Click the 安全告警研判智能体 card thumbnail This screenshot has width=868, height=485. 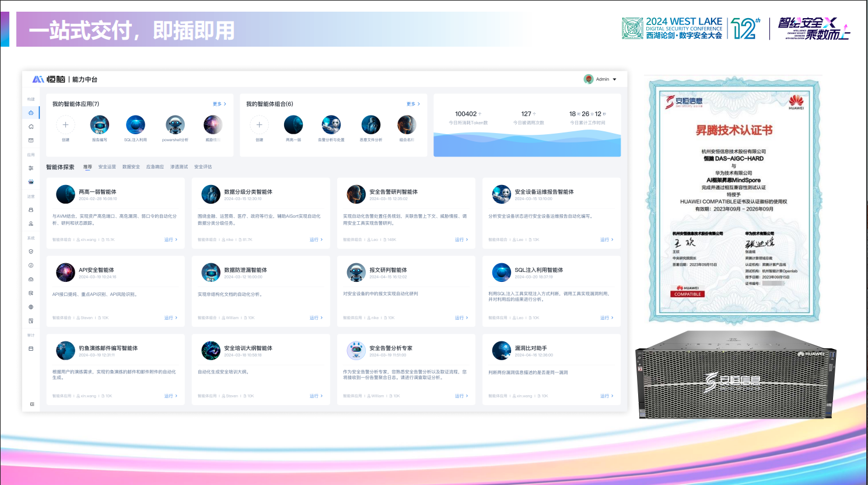[x=355, y=194]
